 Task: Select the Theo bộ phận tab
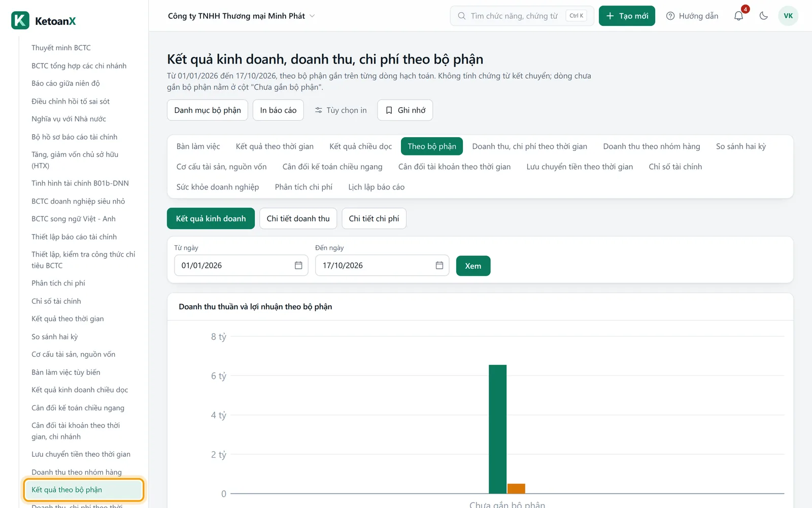pyautogui.click(x=432, y=146)
